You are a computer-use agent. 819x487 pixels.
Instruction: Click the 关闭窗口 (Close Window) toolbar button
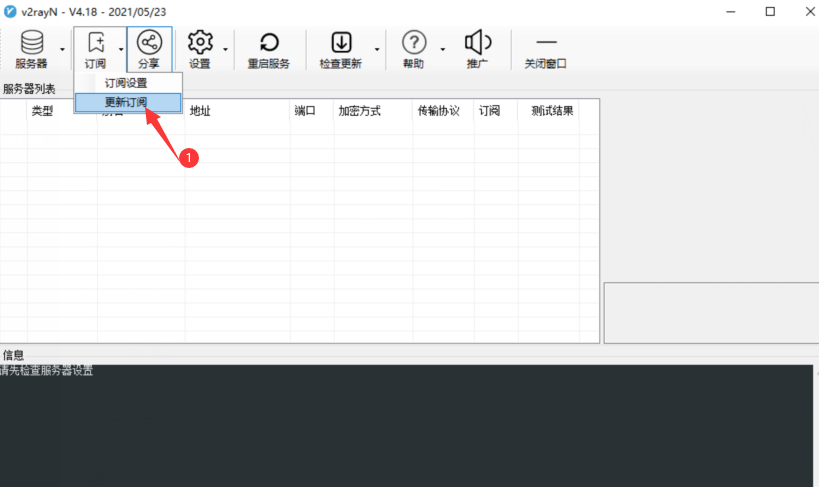(546, 48)
